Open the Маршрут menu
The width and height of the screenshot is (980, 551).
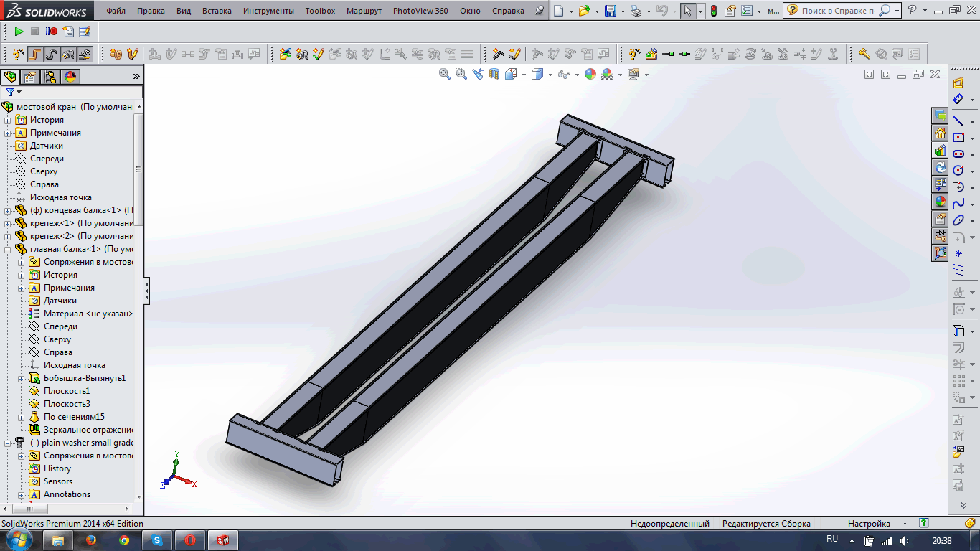364,11
